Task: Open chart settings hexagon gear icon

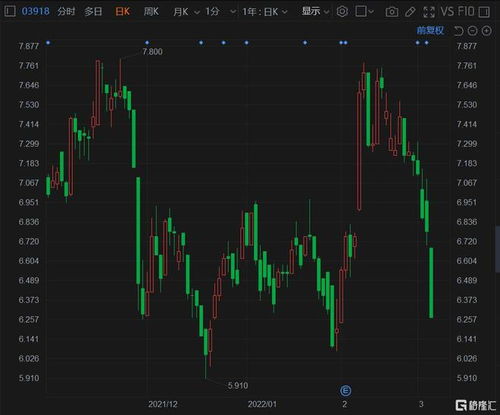Action: (342, 12)
